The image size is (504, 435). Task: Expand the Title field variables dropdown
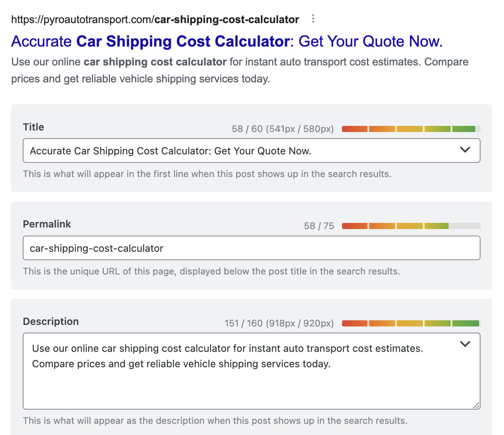pos(465,150)
